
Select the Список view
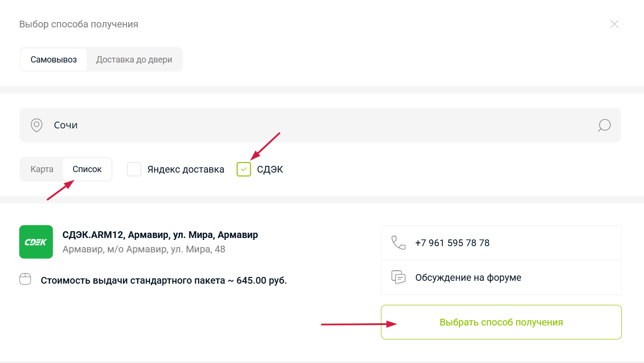tap(87, 169)
